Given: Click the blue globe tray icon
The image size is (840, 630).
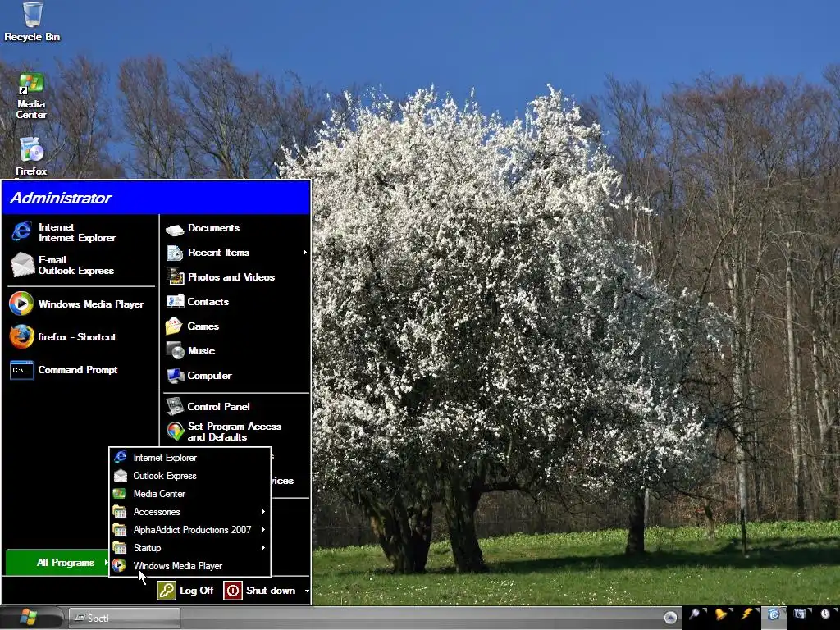Looking at the screenshot, I should click(773, 614).
